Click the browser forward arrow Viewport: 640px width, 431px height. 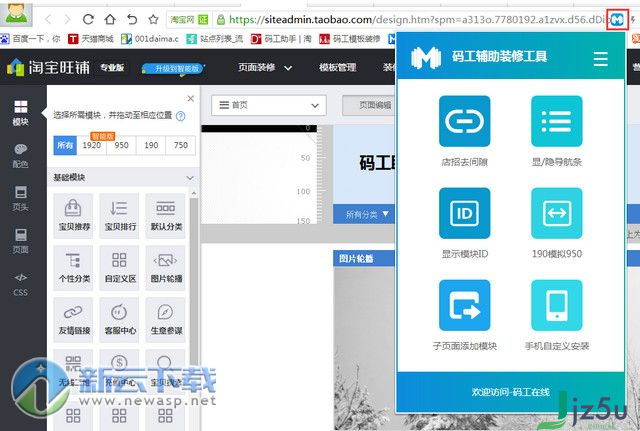[x=67, y=19]
